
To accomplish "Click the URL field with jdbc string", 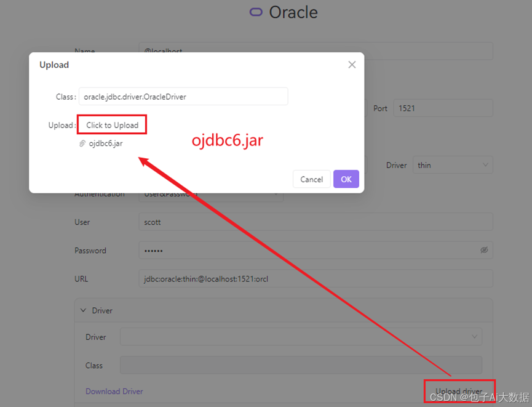I will pos(316,278).
